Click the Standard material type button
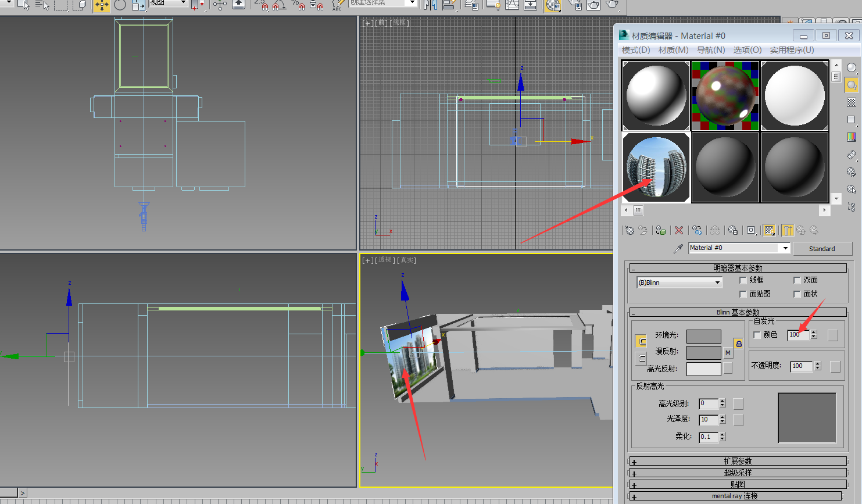The image size is (862, 504). 821,249
